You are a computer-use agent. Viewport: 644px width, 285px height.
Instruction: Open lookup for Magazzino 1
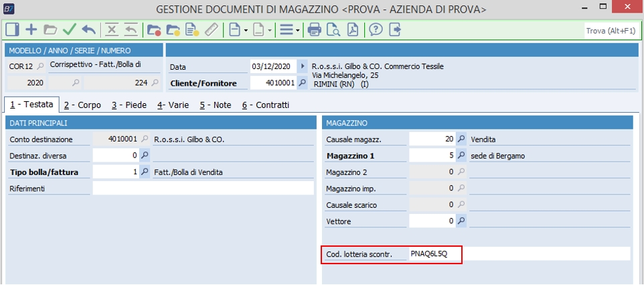coord(461,156)
